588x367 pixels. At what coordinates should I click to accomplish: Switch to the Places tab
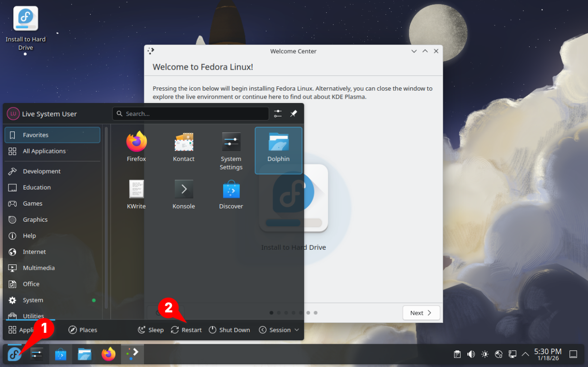pos(83,330)
